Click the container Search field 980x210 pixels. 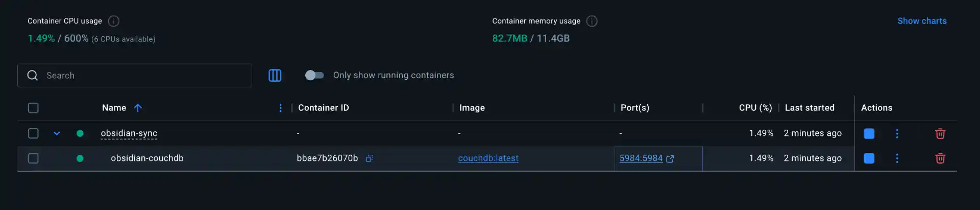(x=143, y=76)
